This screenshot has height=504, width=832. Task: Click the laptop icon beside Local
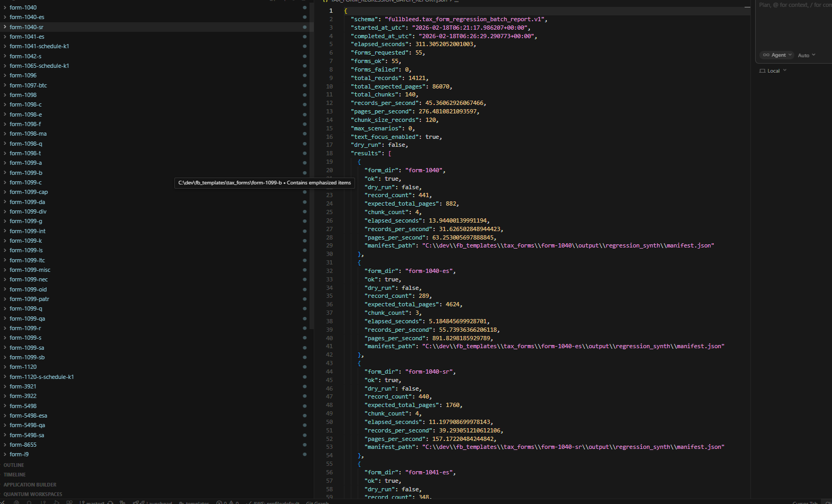[x=763, y=71]
